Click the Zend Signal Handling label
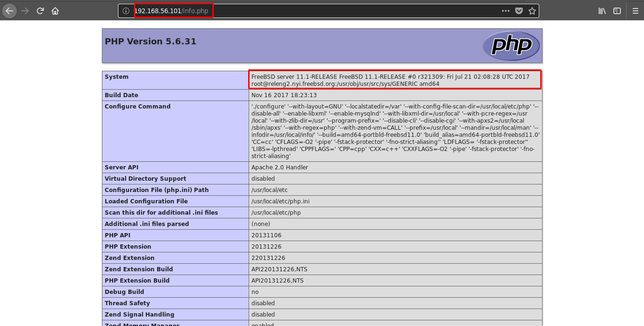Viewport: 644px width, 326px height. [140, 315]
